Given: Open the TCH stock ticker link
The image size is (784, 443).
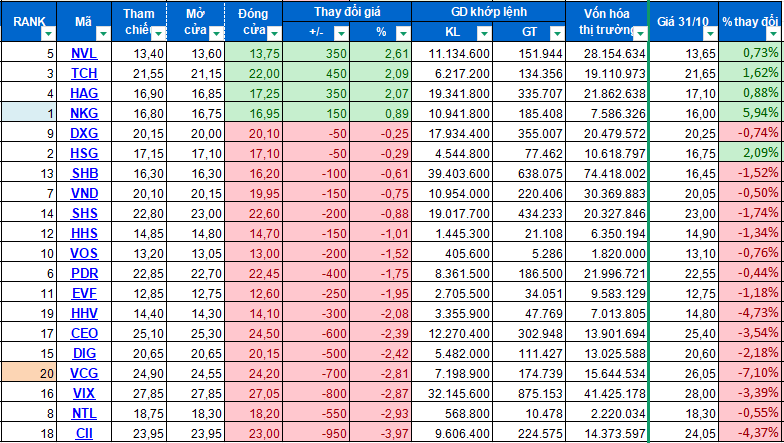Looking at the screenshot, I should (x=84, y=74).
